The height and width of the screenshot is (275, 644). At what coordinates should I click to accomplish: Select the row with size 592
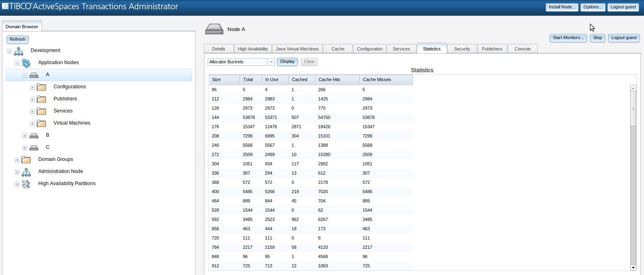pos(311,219)
